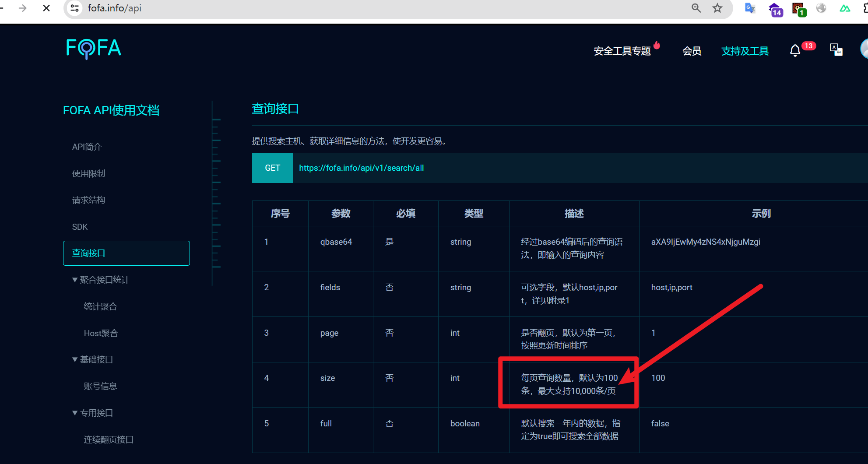Viewport: 868px width, 464px height.
Task: Open the purple extension showing badge 14
Action: [x=775, y=9]
